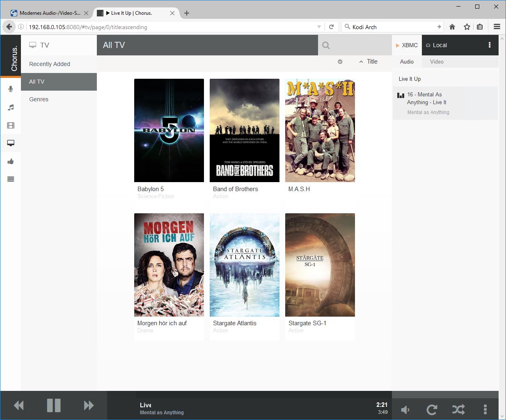
Task: Toggle shuffle mode
Action: [458, 409]
